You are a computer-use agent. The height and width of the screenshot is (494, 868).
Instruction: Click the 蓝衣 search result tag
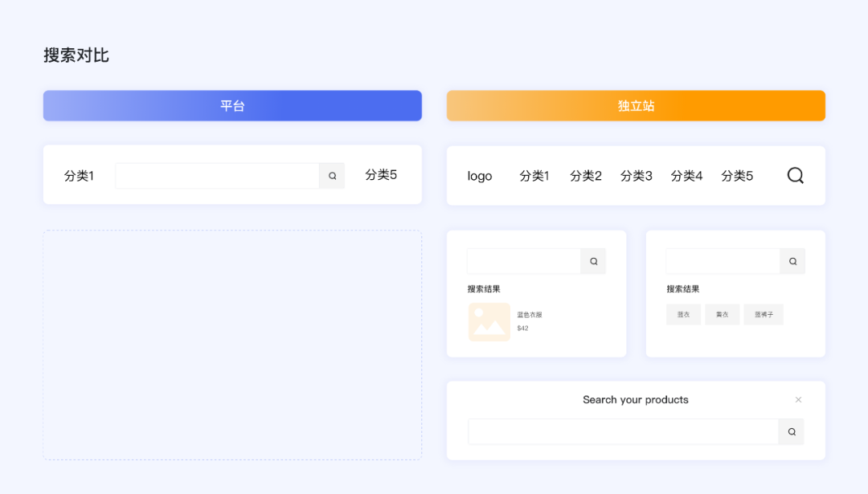(x=683, y=315)
